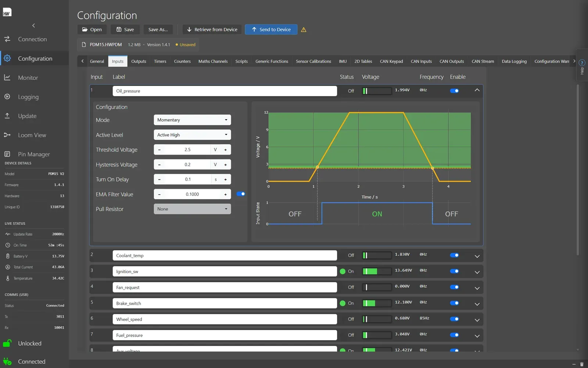Viewport: 588px width, 368px height.
Task: Click Save As...
Action: coord(158,29)
